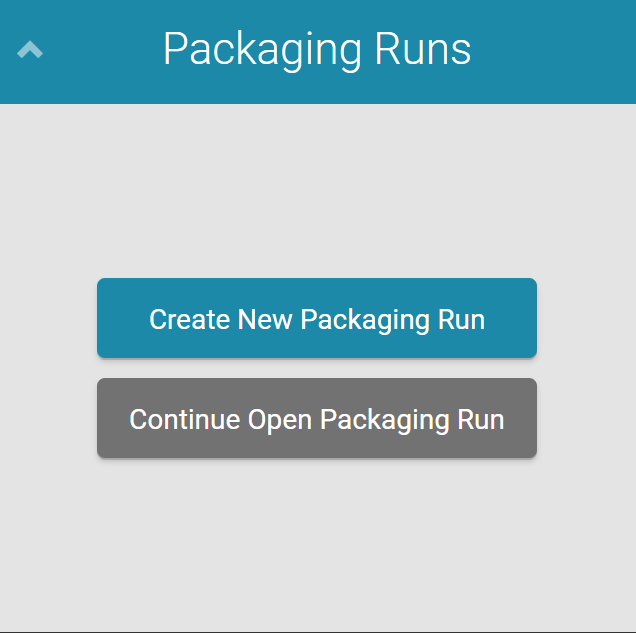The width and height of the screenshot is (636, 633).
Task: Select the gray Continue Open button
Action: [x=317, y=418]
